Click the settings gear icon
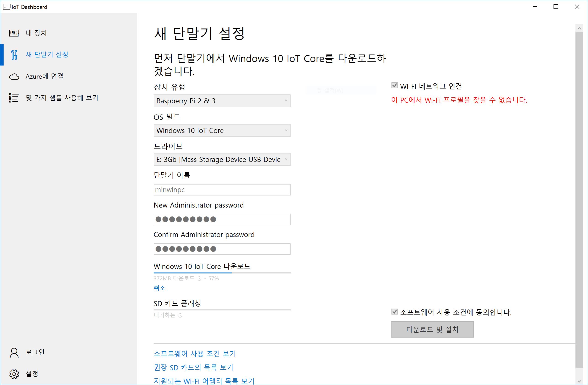 pos(14,374)
